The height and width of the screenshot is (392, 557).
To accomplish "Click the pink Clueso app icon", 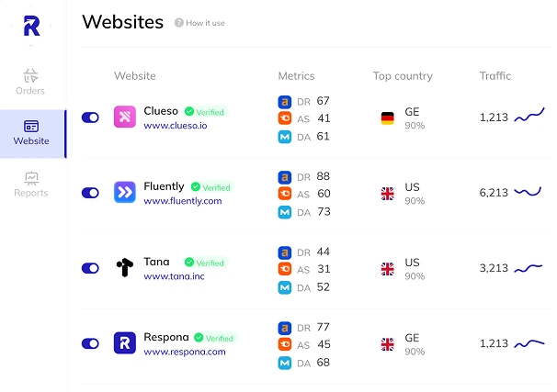I will point(124,117).
